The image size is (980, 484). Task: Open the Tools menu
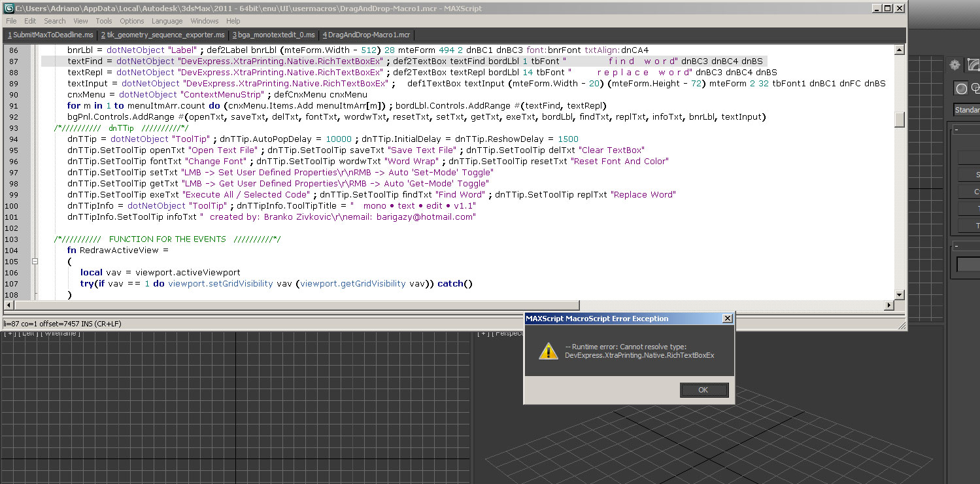point(104,21)
